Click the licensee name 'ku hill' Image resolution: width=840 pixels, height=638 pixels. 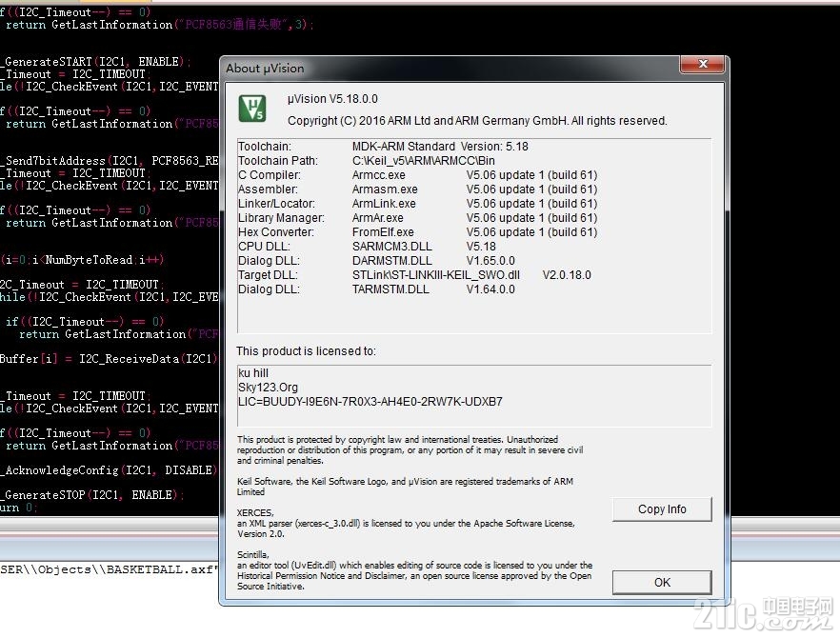(253, 373)
